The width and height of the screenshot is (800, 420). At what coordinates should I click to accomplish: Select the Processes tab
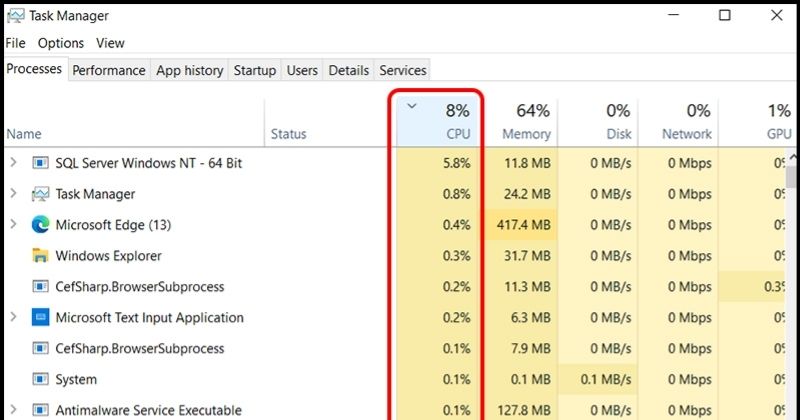click(34, 69)
